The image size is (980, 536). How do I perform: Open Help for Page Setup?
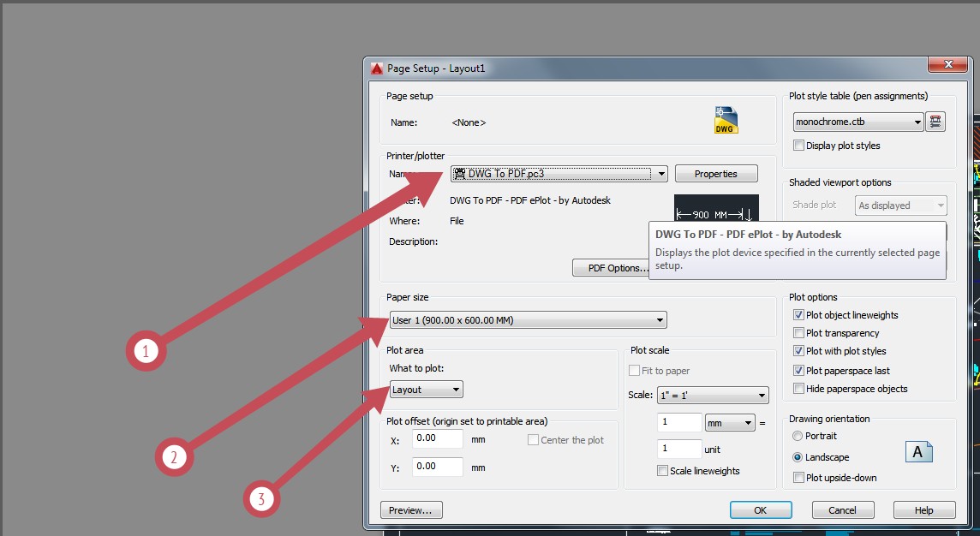pyautogui.click(x=924, y=509)
